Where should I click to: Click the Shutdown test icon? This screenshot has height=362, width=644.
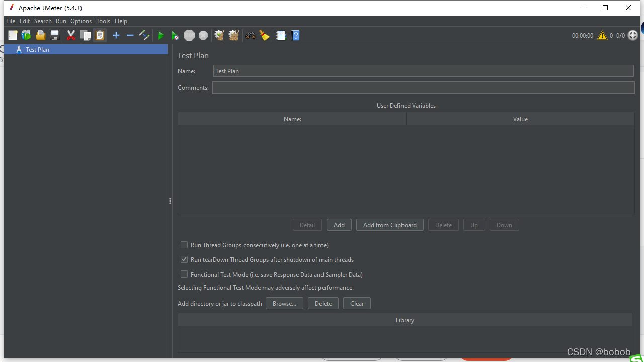tap(203, 35)
